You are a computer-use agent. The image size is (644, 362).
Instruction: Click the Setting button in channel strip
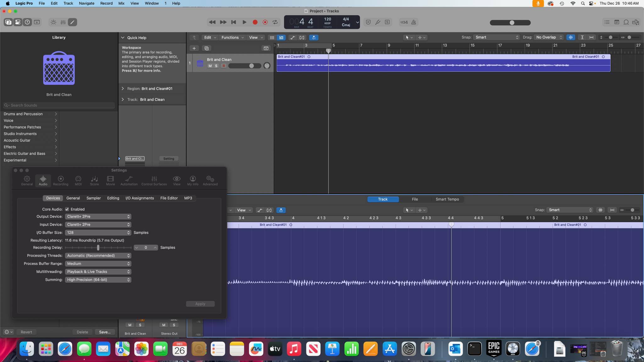click(169, 159)
